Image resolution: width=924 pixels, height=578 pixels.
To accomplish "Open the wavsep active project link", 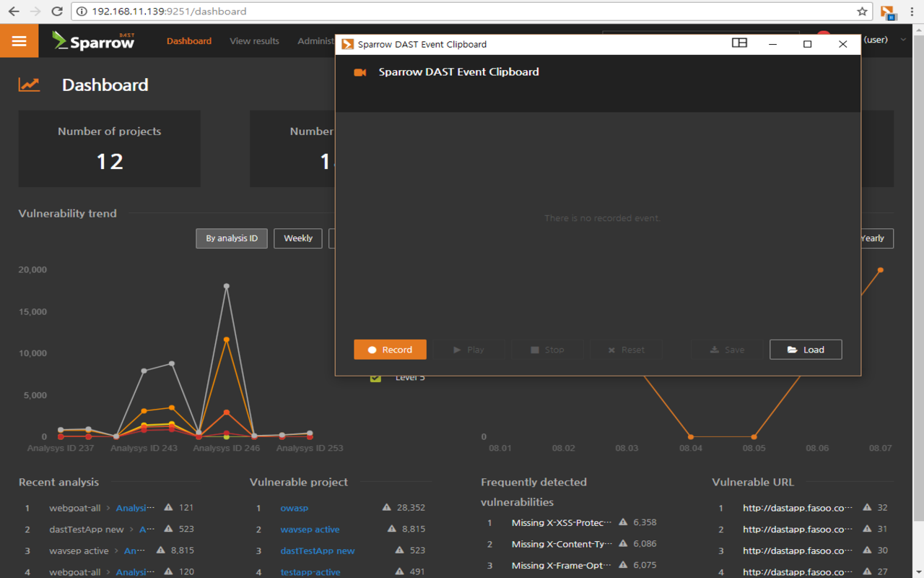I will coord(310,530).
